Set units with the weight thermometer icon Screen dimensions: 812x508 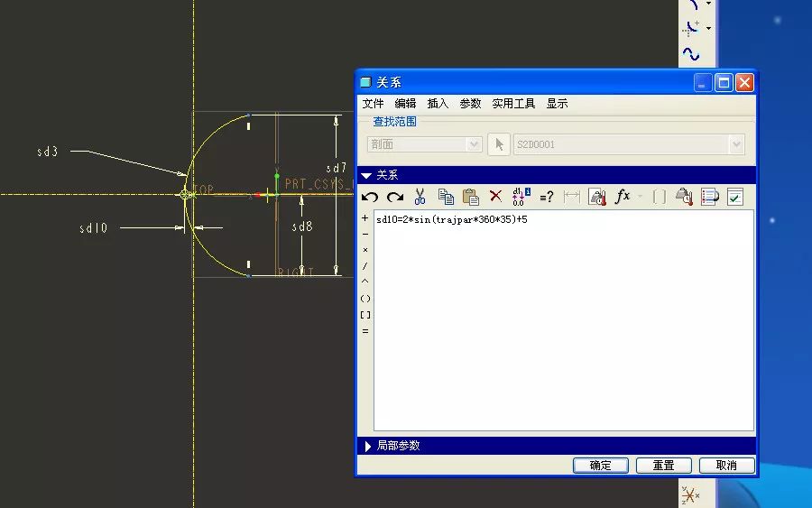point(597,197)
